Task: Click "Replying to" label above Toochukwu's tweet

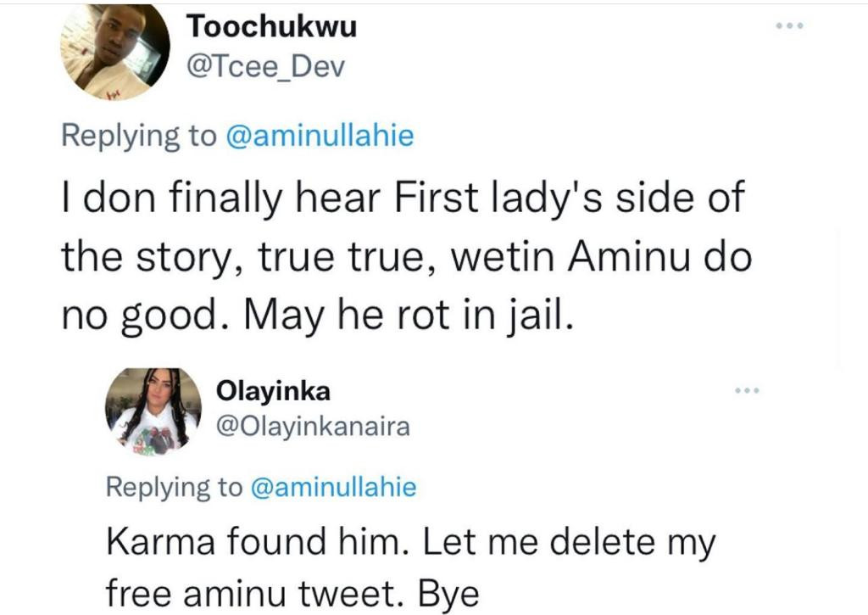Action: coord(139,136)
